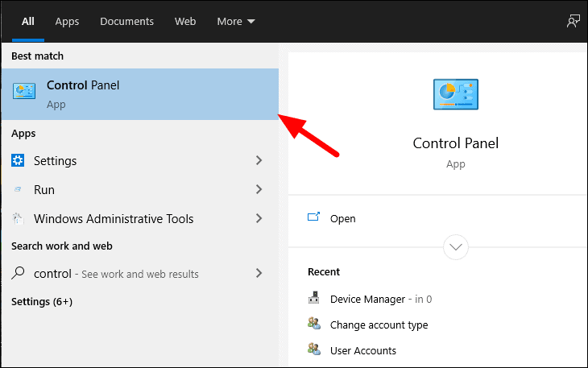Expand the Windows Administrative Tools arrow
This screenshot has width=588, height=368.
pos(259,218)
